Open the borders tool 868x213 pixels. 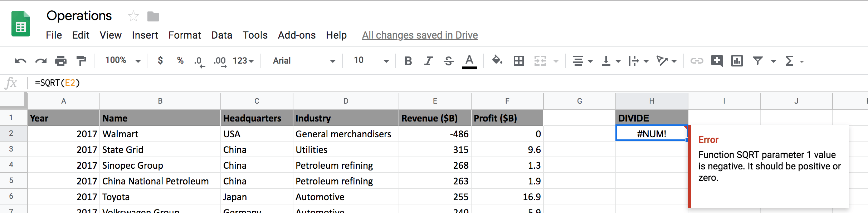518,61
